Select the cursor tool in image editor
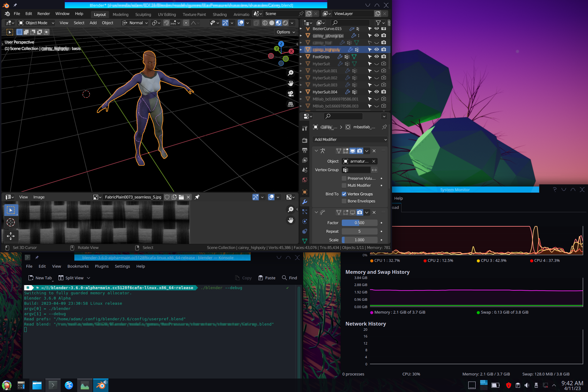Screen dimensions: 588x392 11,222
